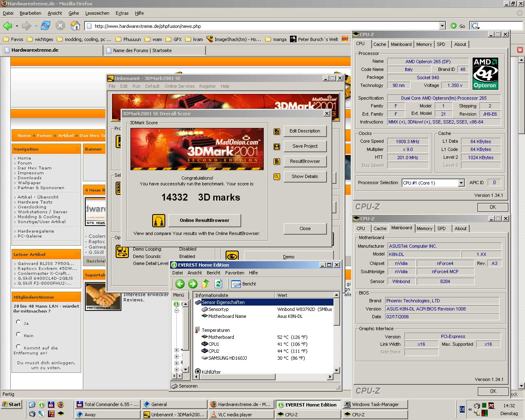525x420 pixels.
Task: Click EVEREST's up-one-level folder icon
Action: (205, 284)
